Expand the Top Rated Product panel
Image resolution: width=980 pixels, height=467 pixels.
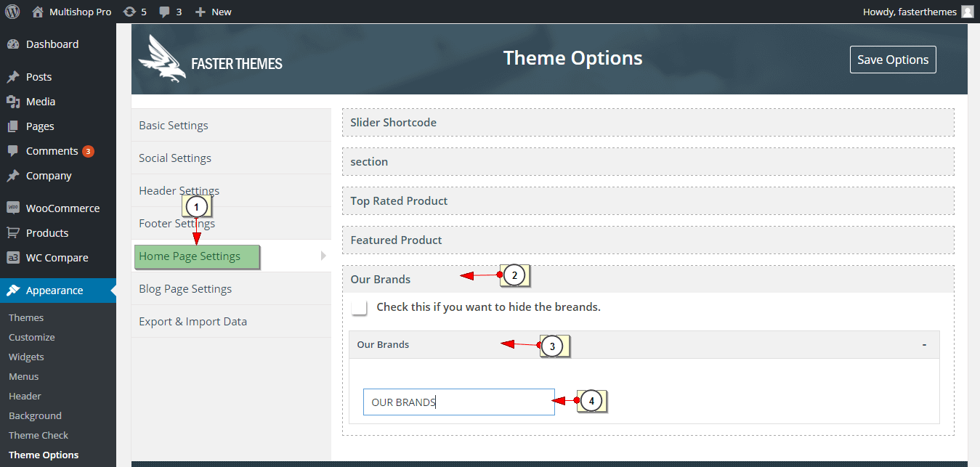click(648, 201)
